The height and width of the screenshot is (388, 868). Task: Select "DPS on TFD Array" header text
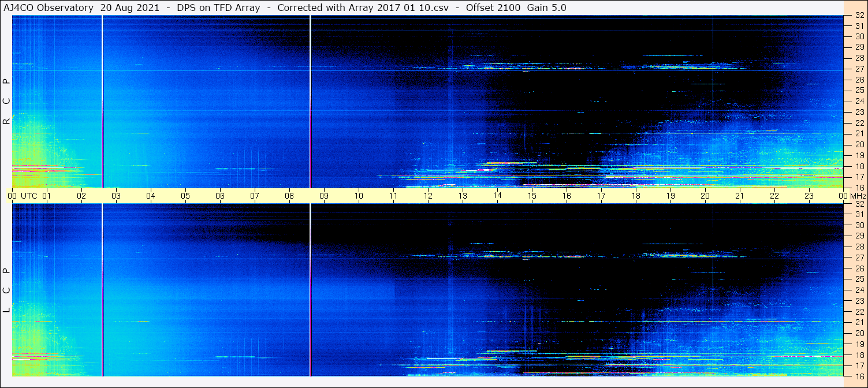click(218, 8)
